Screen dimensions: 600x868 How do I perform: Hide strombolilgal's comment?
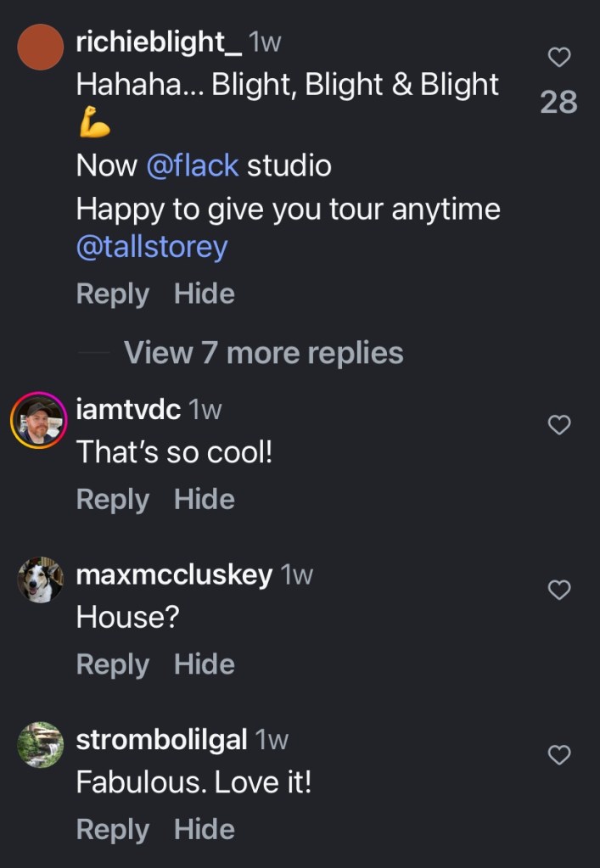pyautogui.click(x=205, y=829)
